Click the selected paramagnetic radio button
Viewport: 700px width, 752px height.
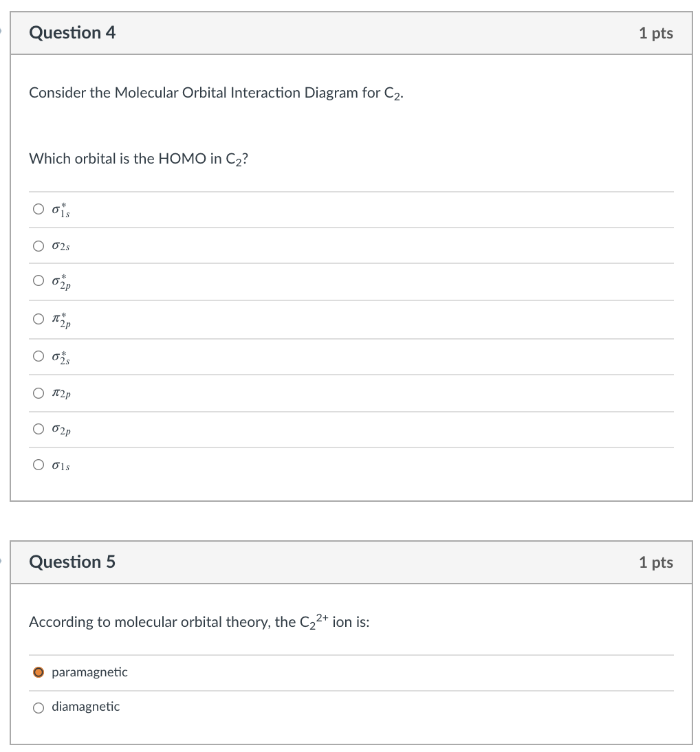39,672
